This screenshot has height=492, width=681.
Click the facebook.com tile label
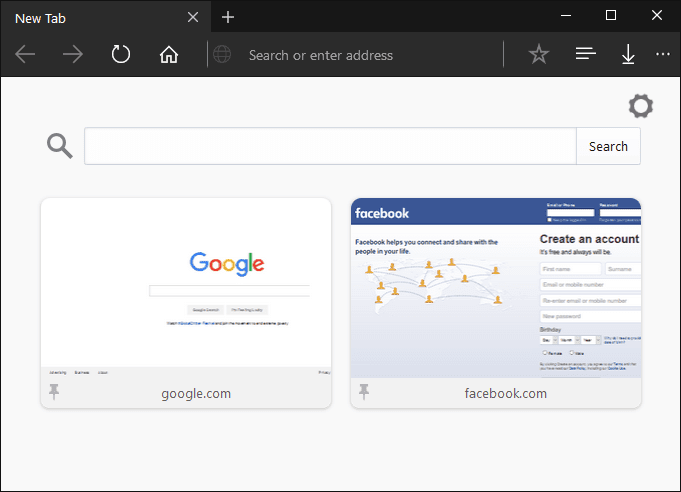coord(506,393)
